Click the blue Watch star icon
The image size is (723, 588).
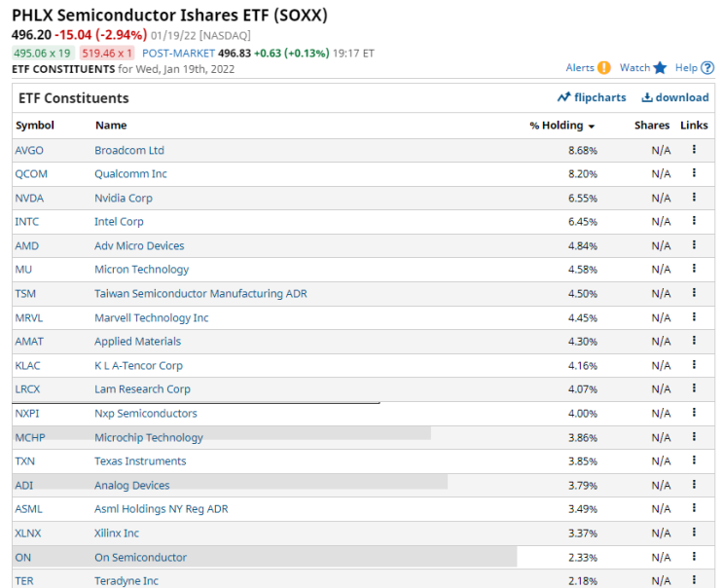(x=660, y=68)
